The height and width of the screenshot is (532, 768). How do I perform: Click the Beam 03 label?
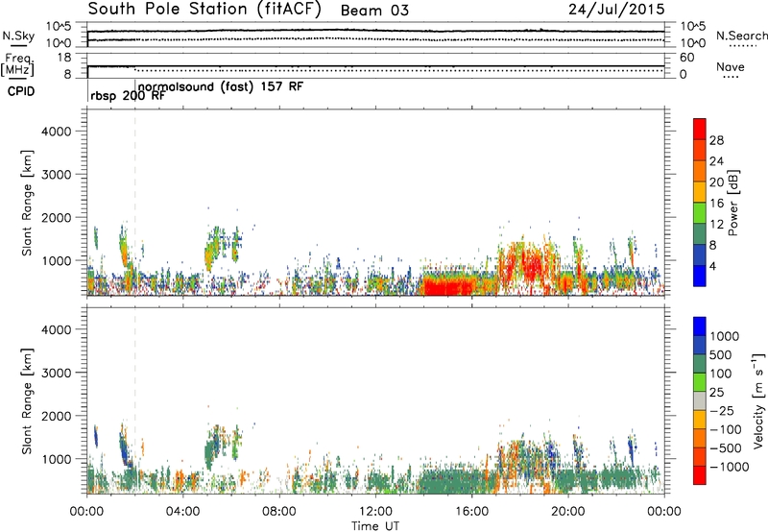pyautogui.click(x=374, y=11)
